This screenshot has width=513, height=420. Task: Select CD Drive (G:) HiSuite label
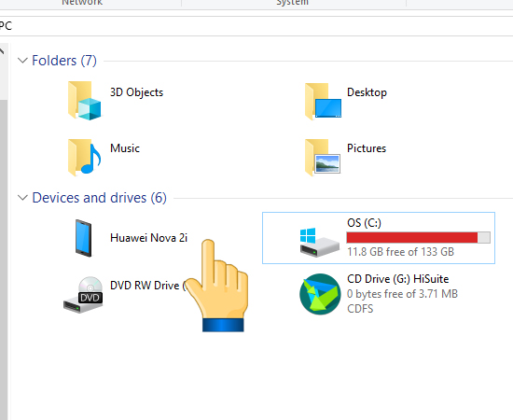click(x=397, y=279)
